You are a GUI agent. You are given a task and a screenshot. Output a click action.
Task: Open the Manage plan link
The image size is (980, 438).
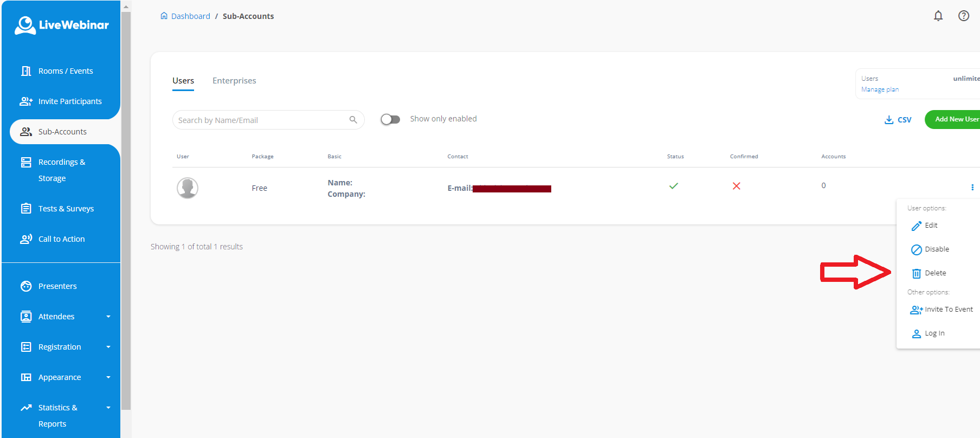[x=880, y=89]
